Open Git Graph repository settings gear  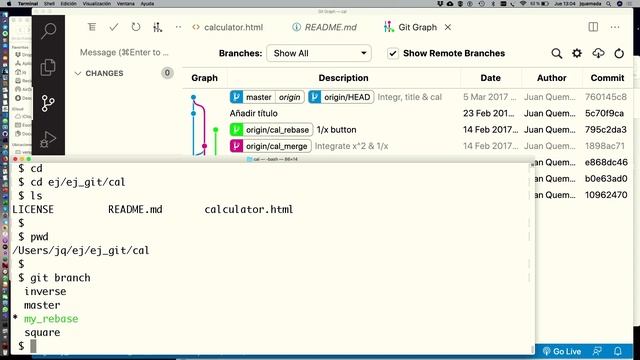(577, 53)
